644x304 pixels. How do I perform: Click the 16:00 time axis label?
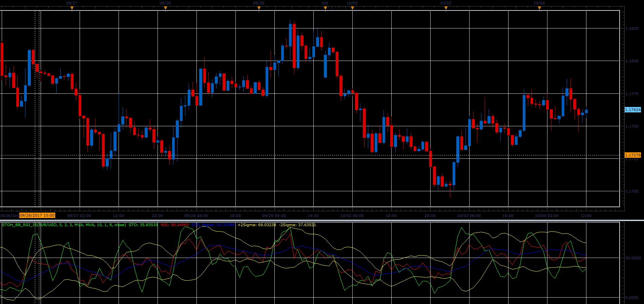coord(508,216)
